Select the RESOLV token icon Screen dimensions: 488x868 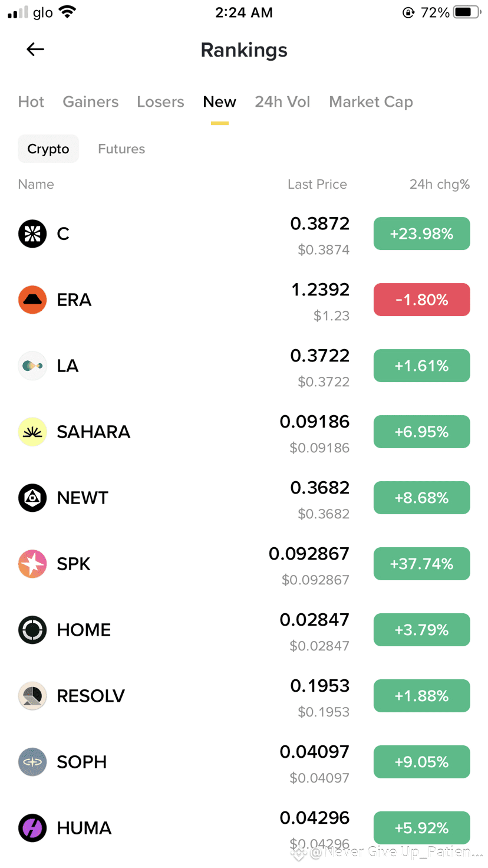tap(32, 696)
